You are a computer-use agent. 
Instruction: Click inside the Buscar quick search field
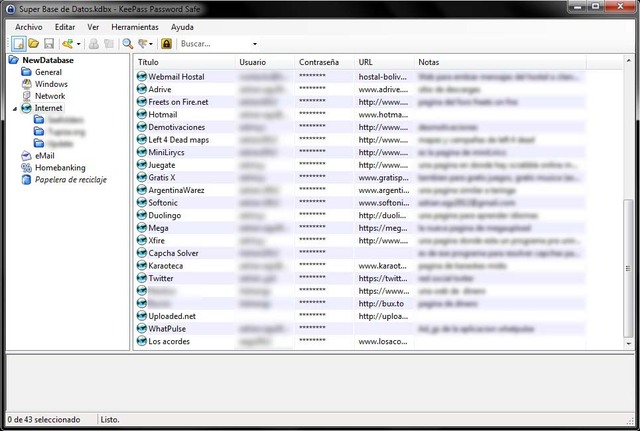[214, 44]
